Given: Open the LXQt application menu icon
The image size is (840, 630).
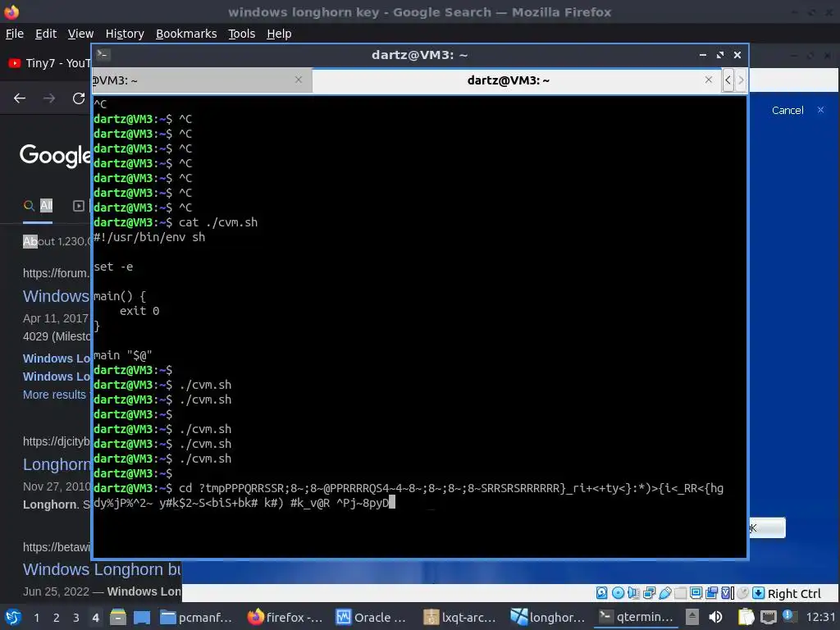Looking at the screenshot, I should (13, 617).
